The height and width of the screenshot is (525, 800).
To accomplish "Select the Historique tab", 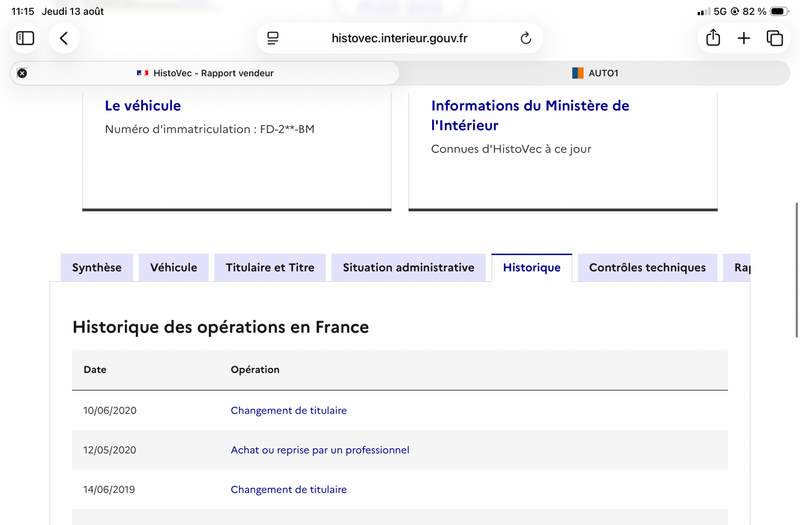I will pyautogui.click(x=532, y=267).
